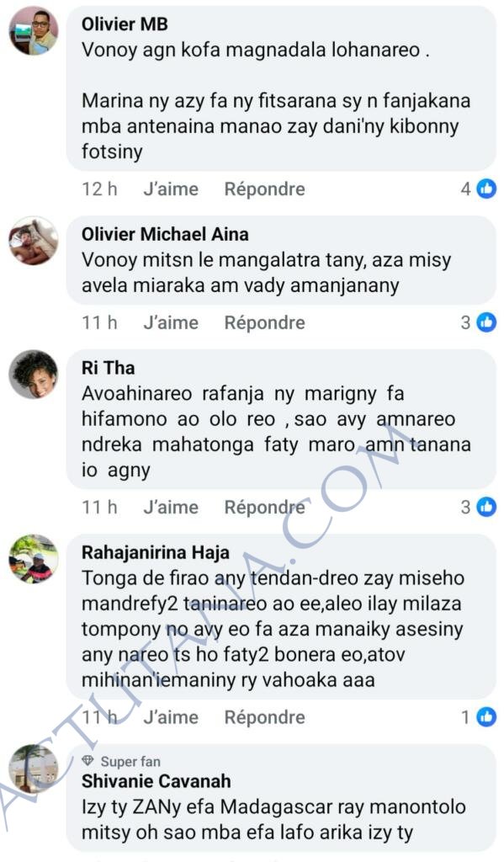The width and height of the screenshot is (504, 862).
Task: Open Rahajanirina Haja's avatar
Action: 34,559
